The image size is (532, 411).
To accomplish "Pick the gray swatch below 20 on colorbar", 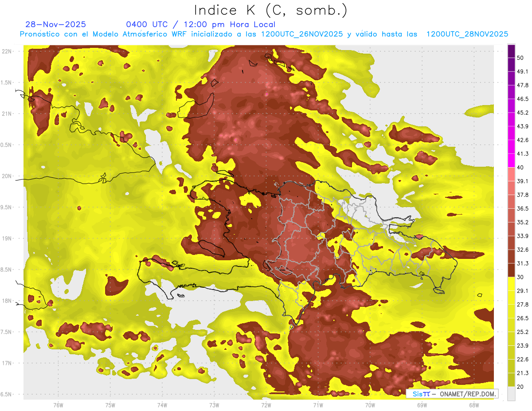I will pyautogui.click(x=511, y=394).
